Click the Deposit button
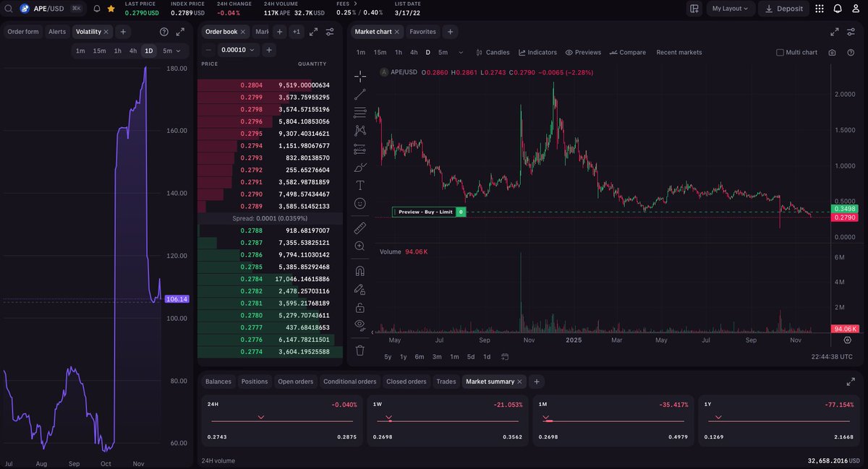Image resolution: width=868 pixels, height=469 pixels. 784,9
